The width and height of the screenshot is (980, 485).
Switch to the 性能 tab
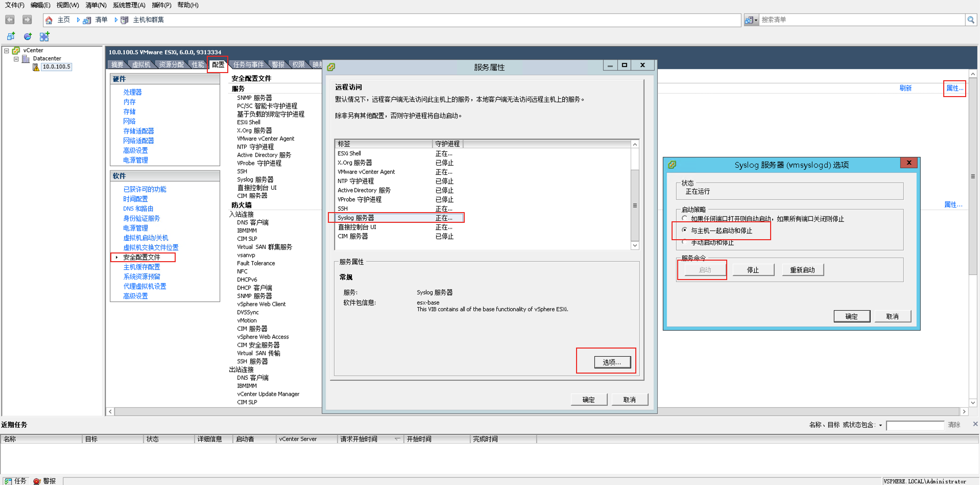click(x=198, y=64)
